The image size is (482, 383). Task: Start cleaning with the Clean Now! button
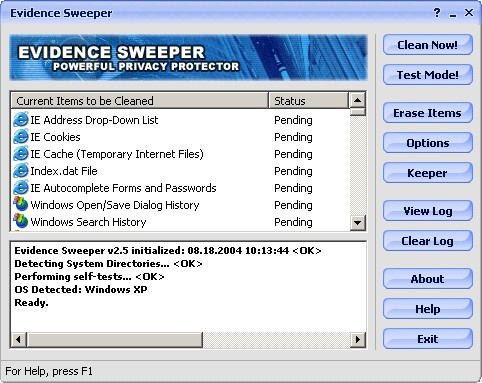pos(428,45)
